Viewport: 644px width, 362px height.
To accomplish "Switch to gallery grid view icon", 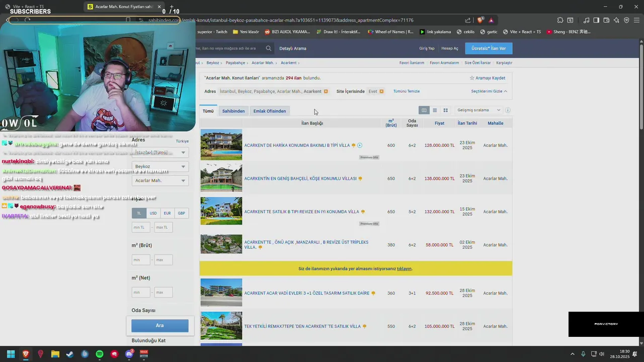I will tap(445, 110).
